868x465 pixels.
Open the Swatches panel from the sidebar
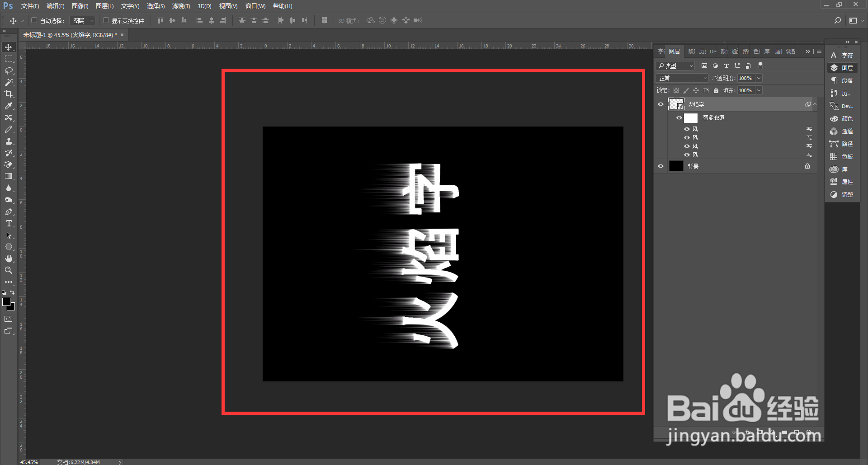843,156
